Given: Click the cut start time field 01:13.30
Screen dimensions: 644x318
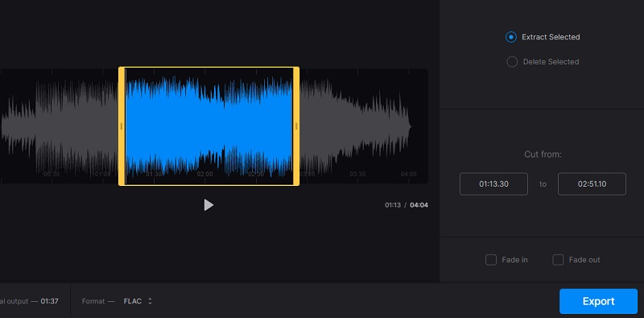Looking at the screenshot, I should pos(493,184).
